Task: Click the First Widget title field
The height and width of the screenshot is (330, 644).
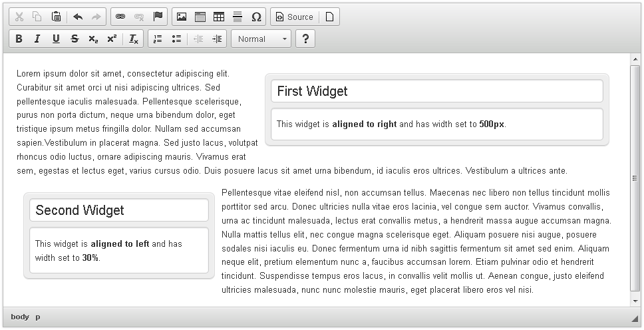Action: click(x=437, y=91)
